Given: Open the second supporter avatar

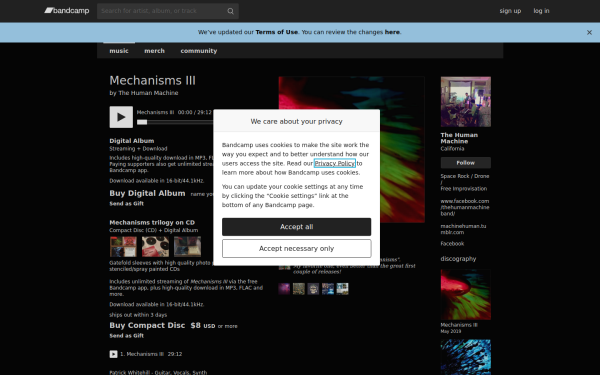Looking at the screenshot, I should [x=299, y=289].
